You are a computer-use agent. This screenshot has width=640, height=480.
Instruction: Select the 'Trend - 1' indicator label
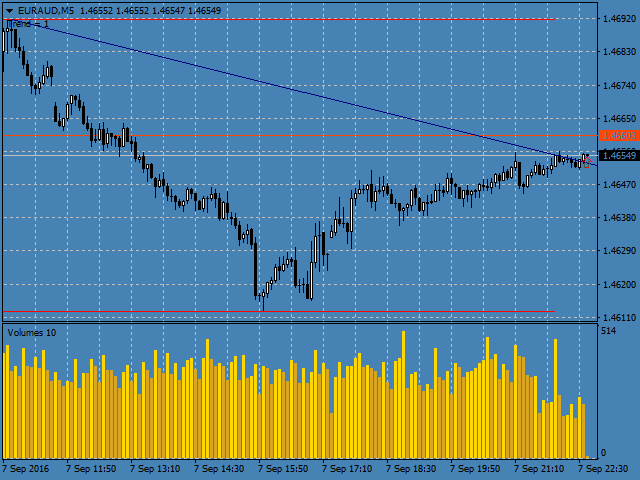29,23
